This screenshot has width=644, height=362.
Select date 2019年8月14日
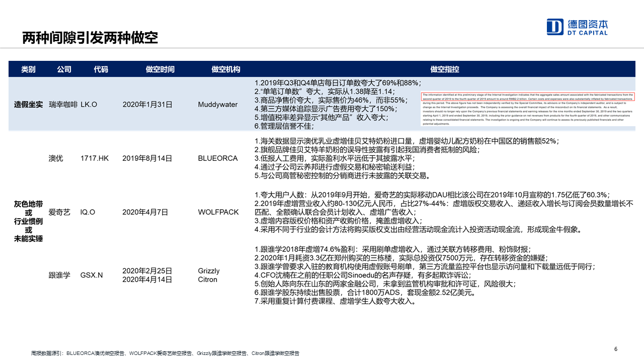(147, 158)
